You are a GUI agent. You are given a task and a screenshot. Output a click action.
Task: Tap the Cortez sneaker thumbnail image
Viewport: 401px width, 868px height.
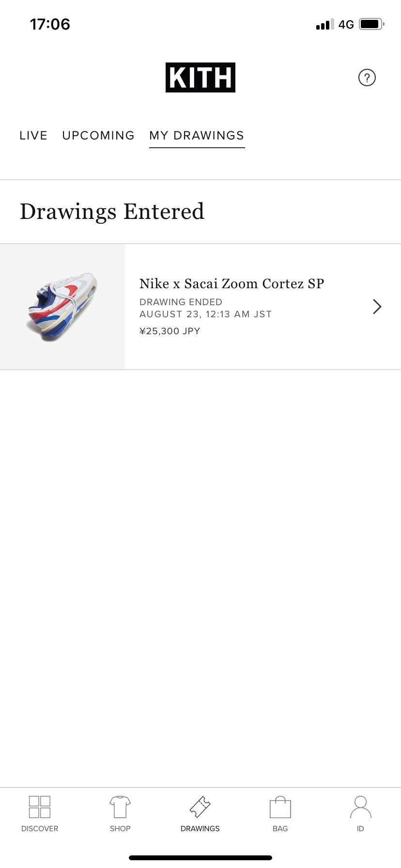click(62, 307)
